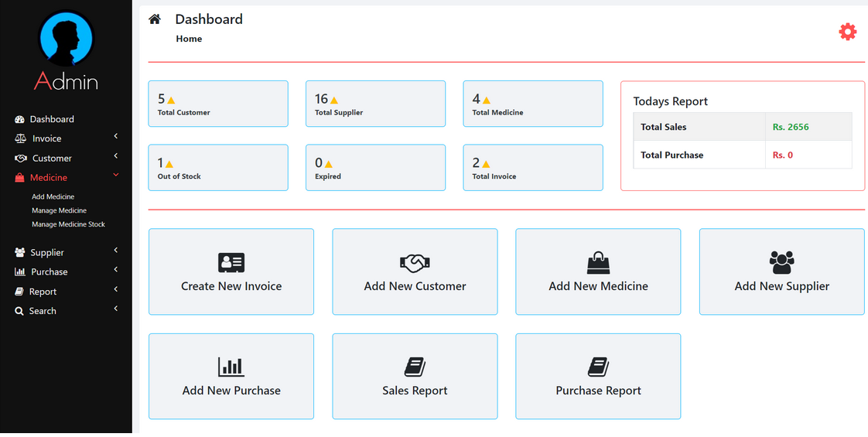The height and width of the screenshot is (437, 868).
Task: Click the bar chart icon for Add New Purchase
Action: tap(231, 367)
